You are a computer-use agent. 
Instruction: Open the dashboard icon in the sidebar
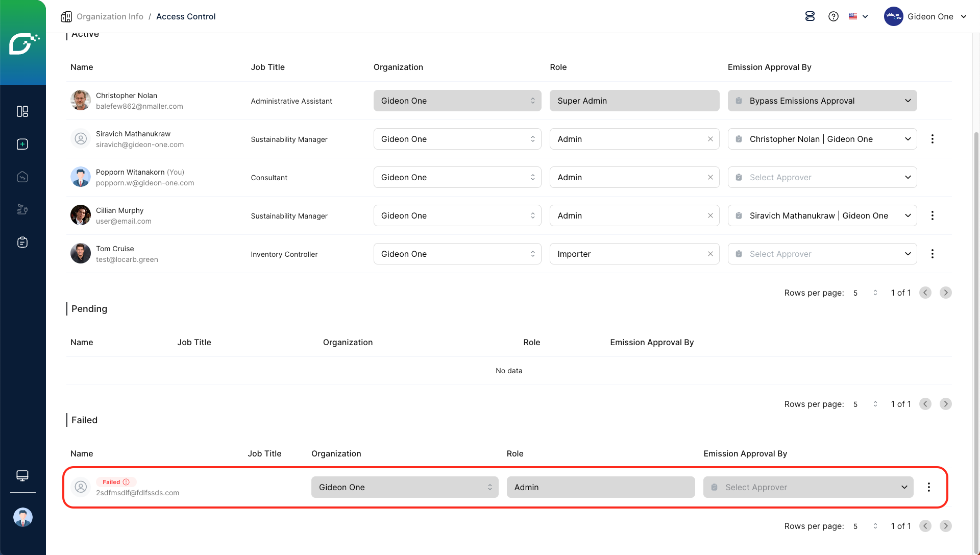pyautogui.click(x=22, y=111)
